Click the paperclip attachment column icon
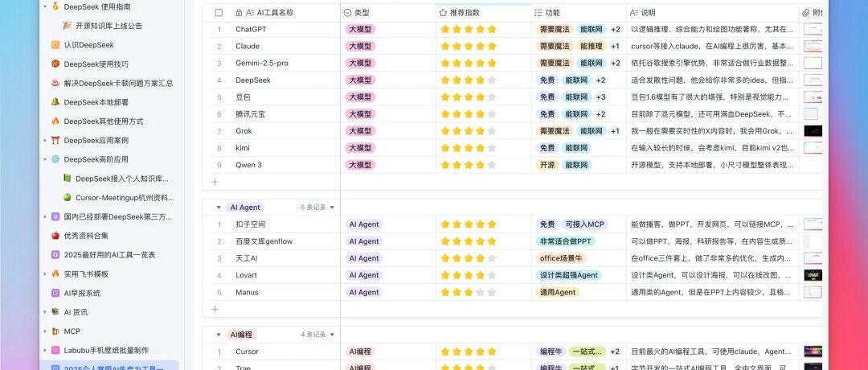Viewport: 868px width, 370px height. click(805, 13)
